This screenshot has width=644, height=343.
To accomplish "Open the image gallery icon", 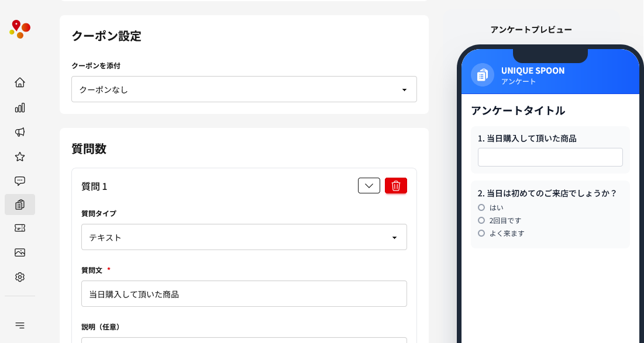I will point(20,252).
